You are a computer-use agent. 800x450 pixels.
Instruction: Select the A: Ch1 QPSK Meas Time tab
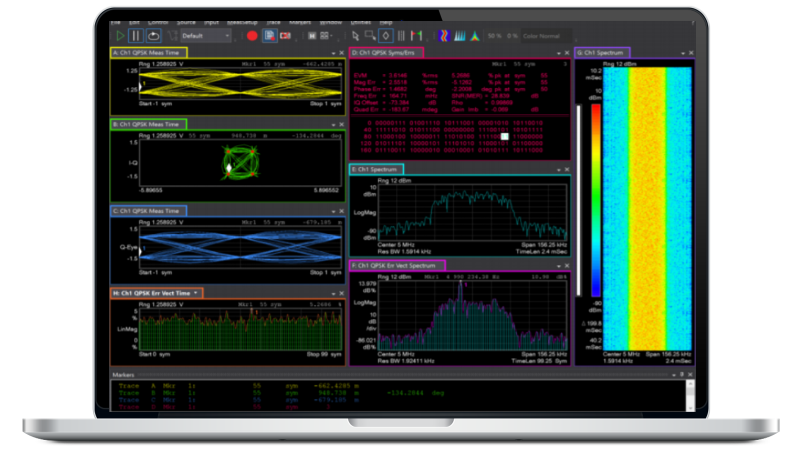point(149,52)
